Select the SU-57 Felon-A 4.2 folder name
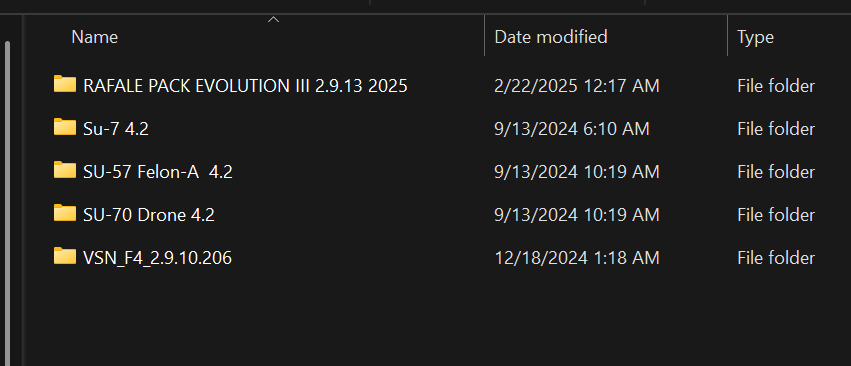The height and width of the screenshot is (366, 851). click(158, 172)
